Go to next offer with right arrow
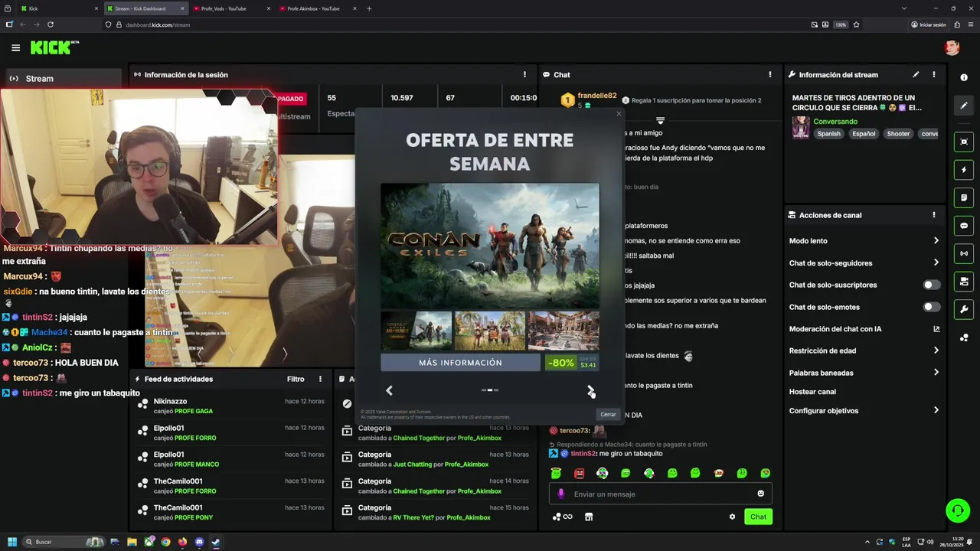The image size is (980, 551). 590,390
